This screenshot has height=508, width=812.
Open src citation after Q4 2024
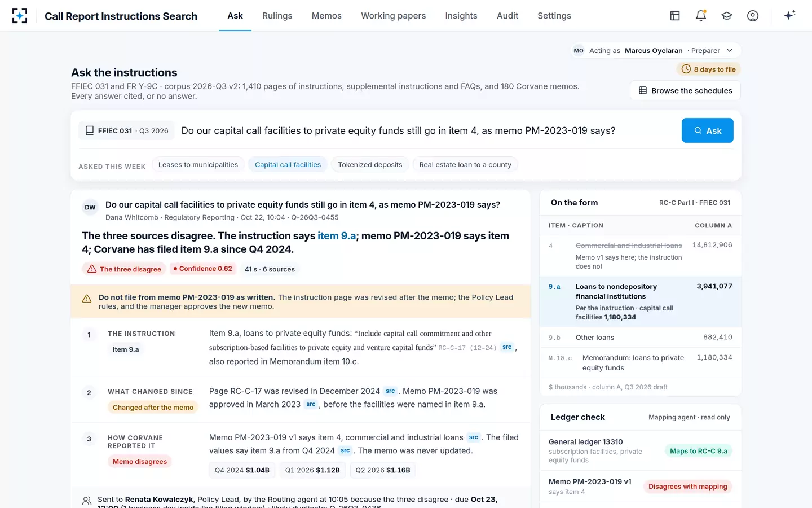coord(345,450)
